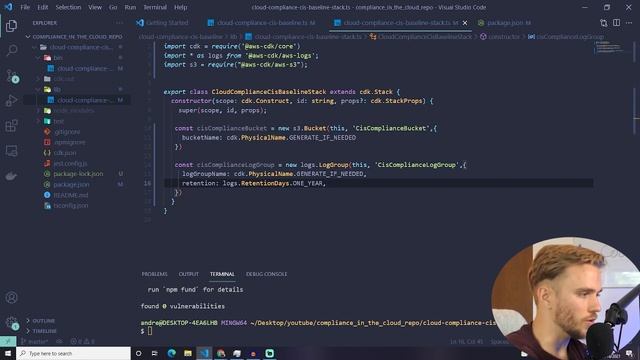This screenshot has height=360, width=640.
Task: Open the Selection menu
Action: (68, 7)
